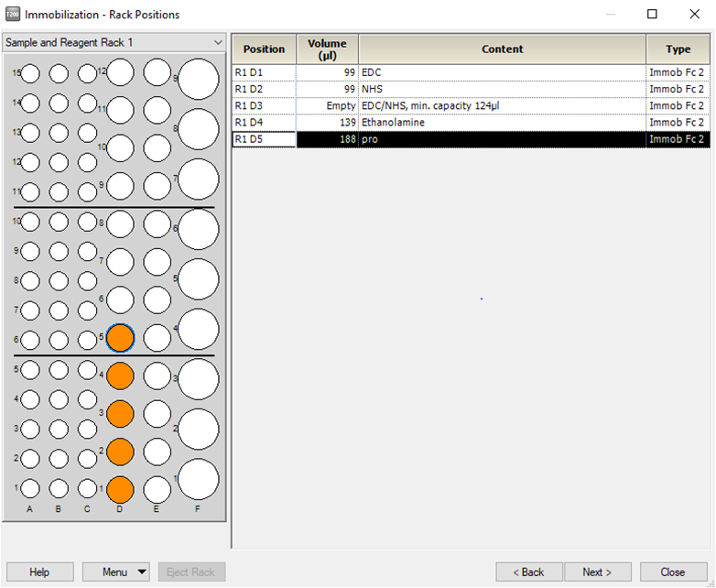Select the Ethanolamine row in the table

[x=471, y=123]
